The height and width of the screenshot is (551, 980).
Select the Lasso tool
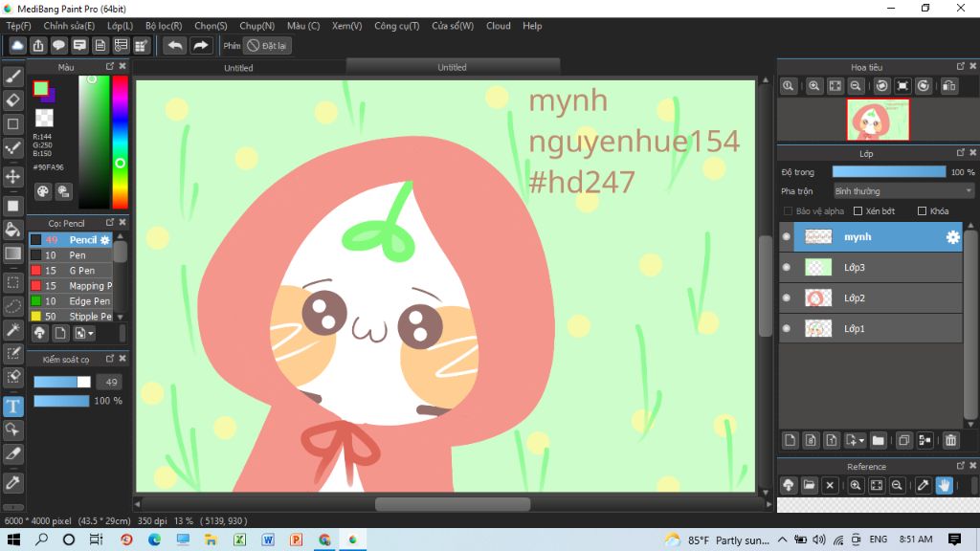tap(13, 306)
